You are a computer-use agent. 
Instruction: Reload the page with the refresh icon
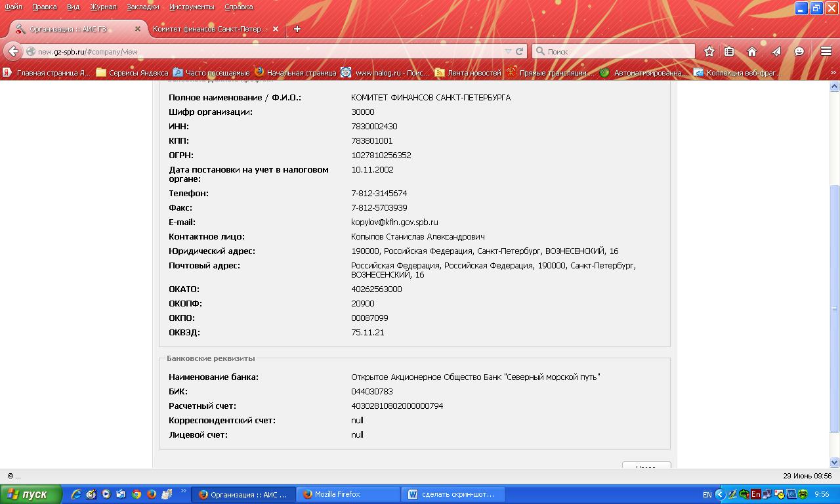[520, 51]
